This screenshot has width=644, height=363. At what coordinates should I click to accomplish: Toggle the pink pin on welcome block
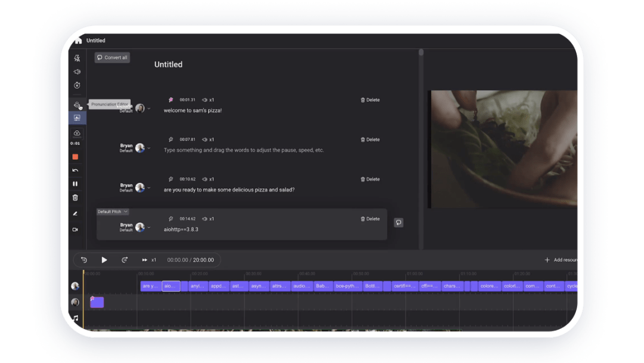pos(171,100)
